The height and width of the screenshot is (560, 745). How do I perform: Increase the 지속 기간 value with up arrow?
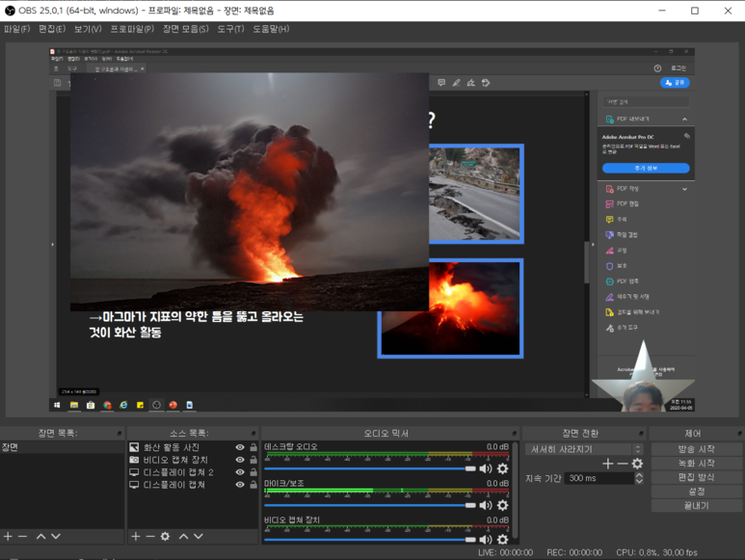(x=639, y=475)
